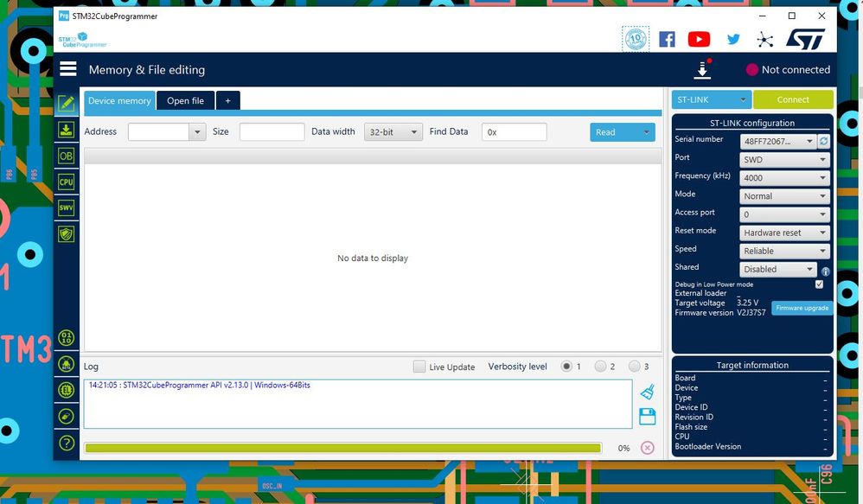Select verbosity level 3
The image size is (863, 504).
coord(635,366)
